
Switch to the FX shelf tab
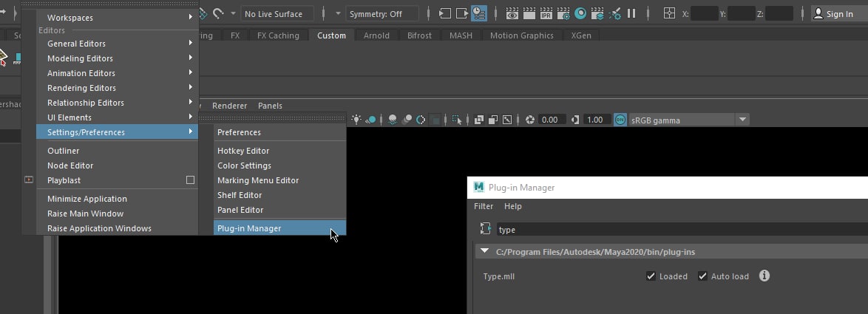[235, 35]
